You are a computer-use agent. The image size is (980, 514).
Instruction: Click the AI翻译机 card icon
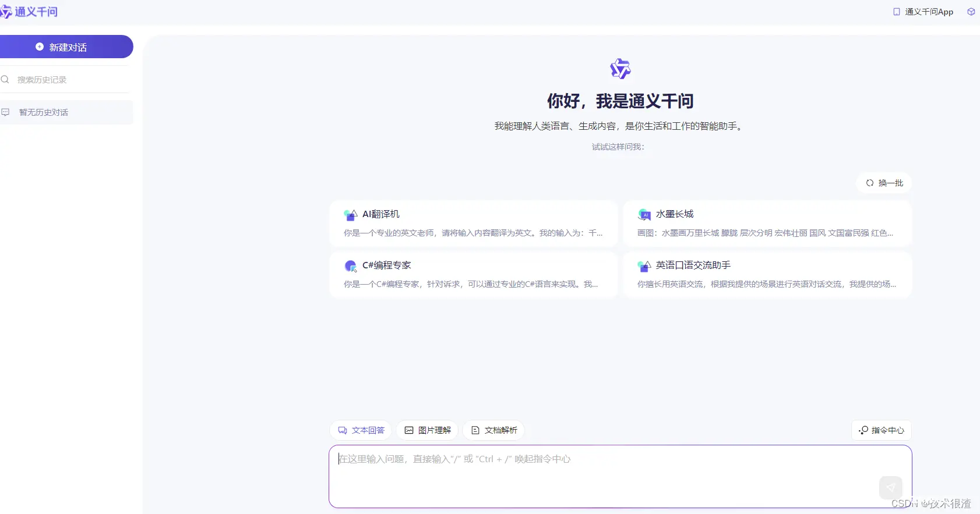tap(351, 215)
